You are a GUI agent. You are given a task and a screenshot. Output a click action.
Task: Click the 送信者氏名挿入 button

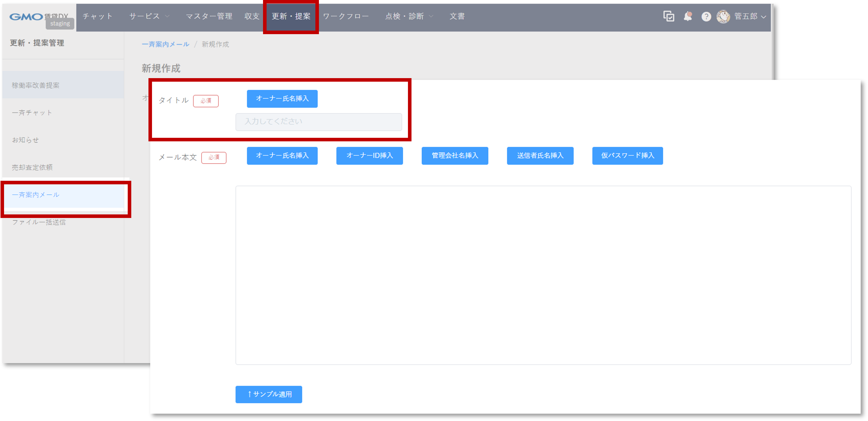click(x=540, y=156)
